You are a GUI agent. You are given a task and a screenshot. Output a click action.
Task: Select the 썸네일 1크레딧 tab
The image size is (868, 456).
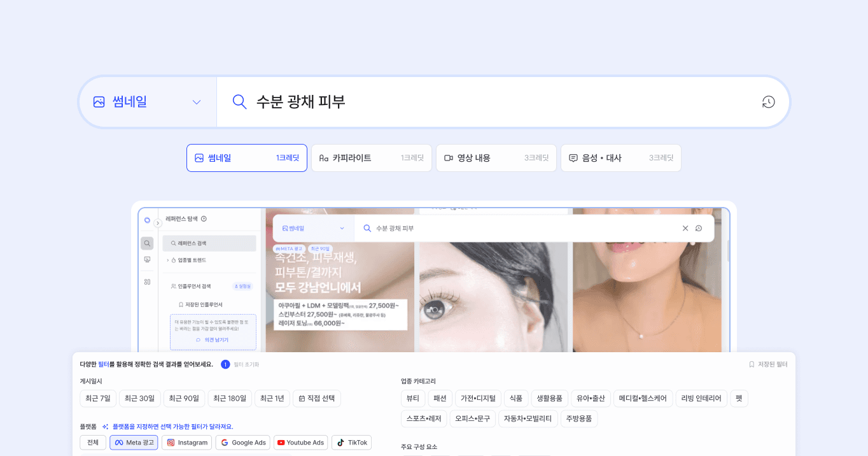point(247,158)
